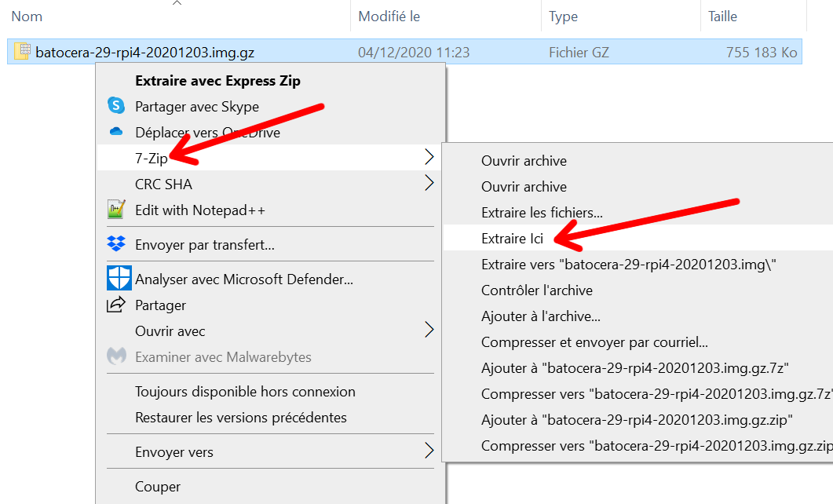Click the Dropbox icon beside Envoyer par transfert
The height and width of the screenshot is (504, 833).
pos(116,244)
